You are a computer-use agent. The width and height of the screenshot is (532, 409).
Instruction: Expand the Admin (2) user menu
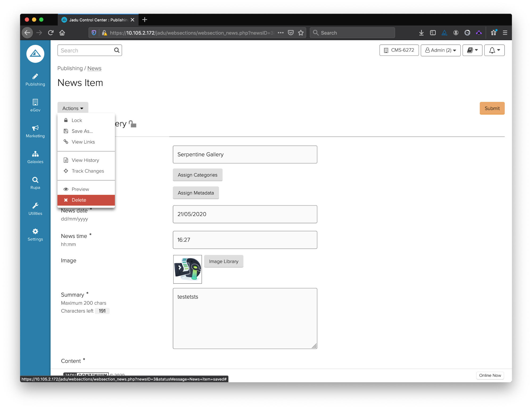pyautogui.click(x=440, y=50)
